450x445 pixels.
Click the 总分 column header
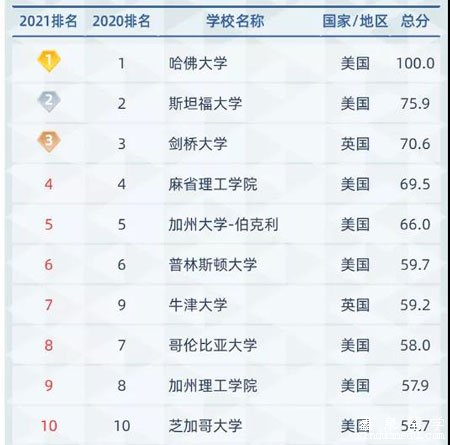click(415, 21)
